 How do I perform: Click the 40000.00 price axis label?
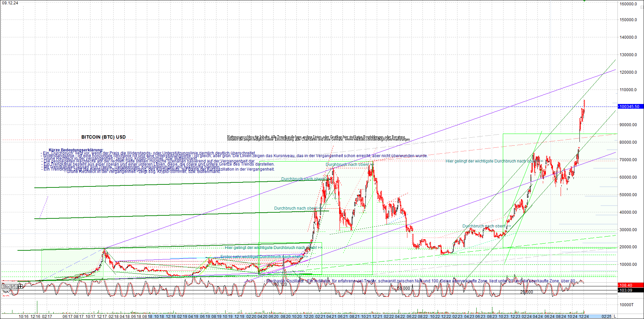point(628,212)
